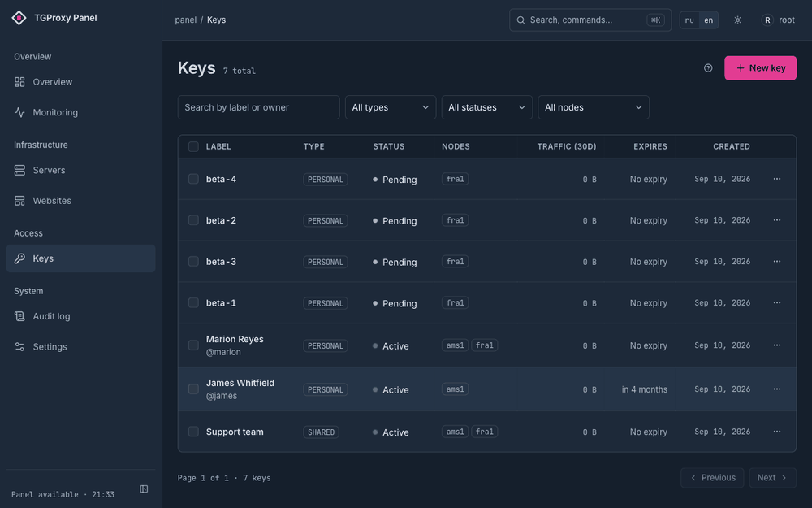The width and height of the screenshot is (812, 508).
Task: Click the @james owner handle
Action: pyautogui.click(x=222, y=396)
